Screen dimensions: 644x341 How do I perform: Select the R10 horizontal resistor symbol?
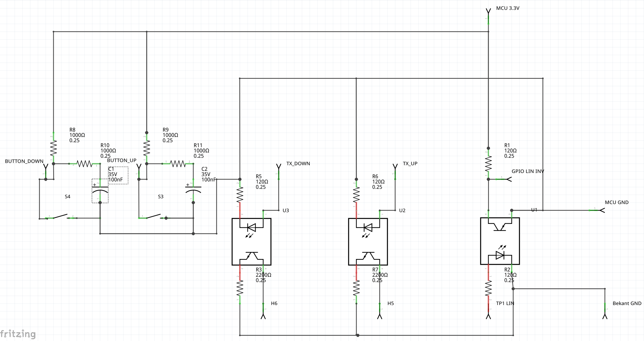(x=85, y=164)
